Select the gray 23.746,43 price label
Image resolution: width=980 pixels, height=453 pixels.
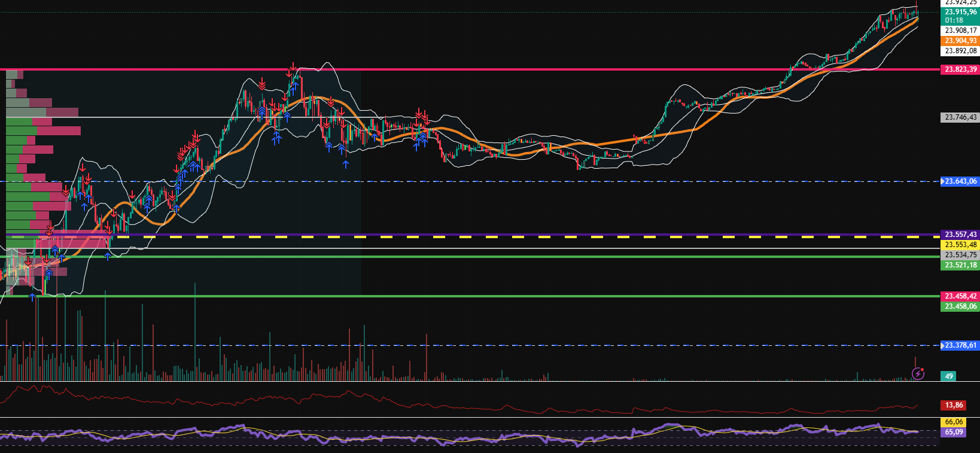coord(960,117)
